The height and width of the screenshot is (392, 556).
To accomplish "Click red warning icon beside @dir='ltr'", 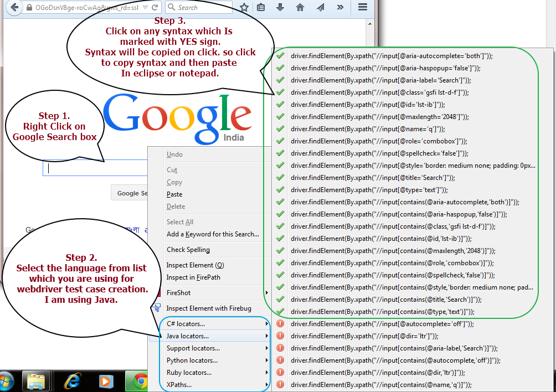I will point(280,336).
